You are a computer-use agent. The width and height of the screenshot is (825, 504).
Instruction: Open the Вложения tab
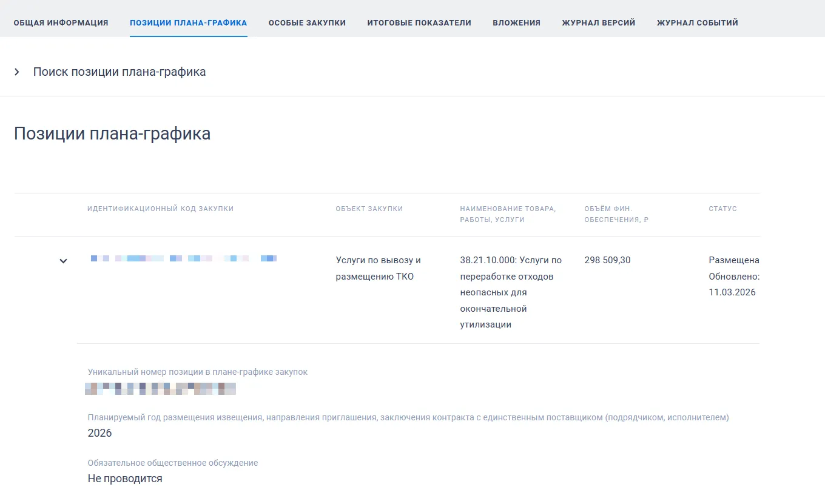pyautogui.click(x=516, y=23)
